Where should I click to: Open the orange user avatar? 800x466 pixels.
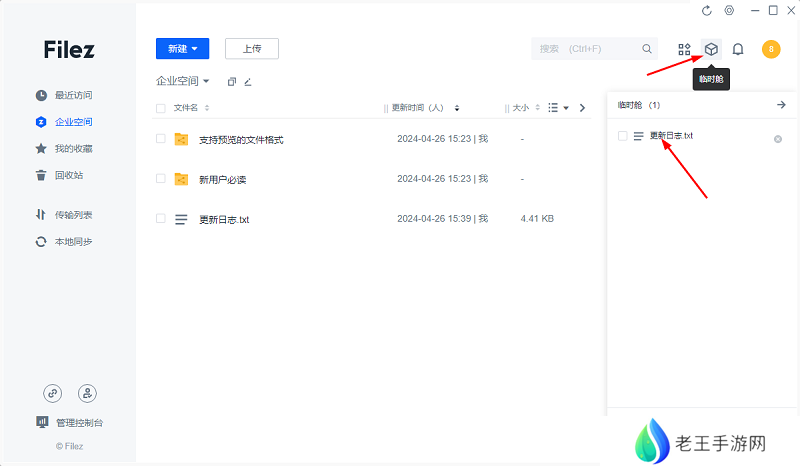[x=771, y=49]
